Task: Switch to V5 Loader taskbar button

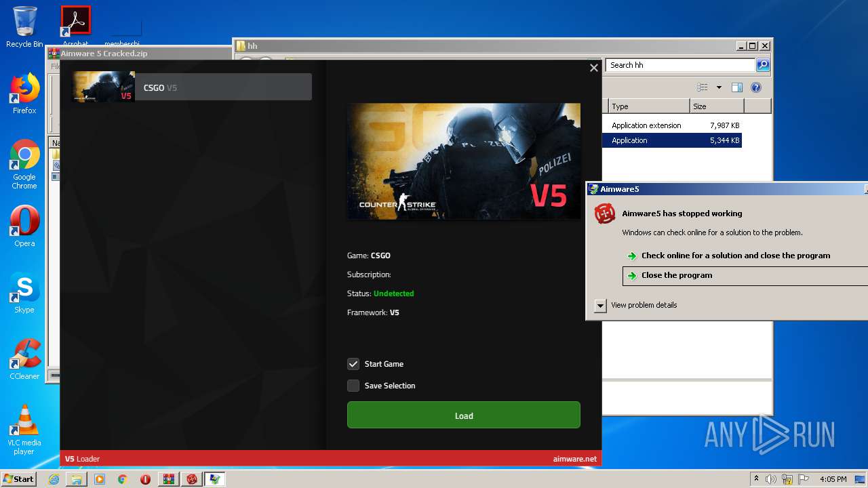Action: (x=215, y=479)
